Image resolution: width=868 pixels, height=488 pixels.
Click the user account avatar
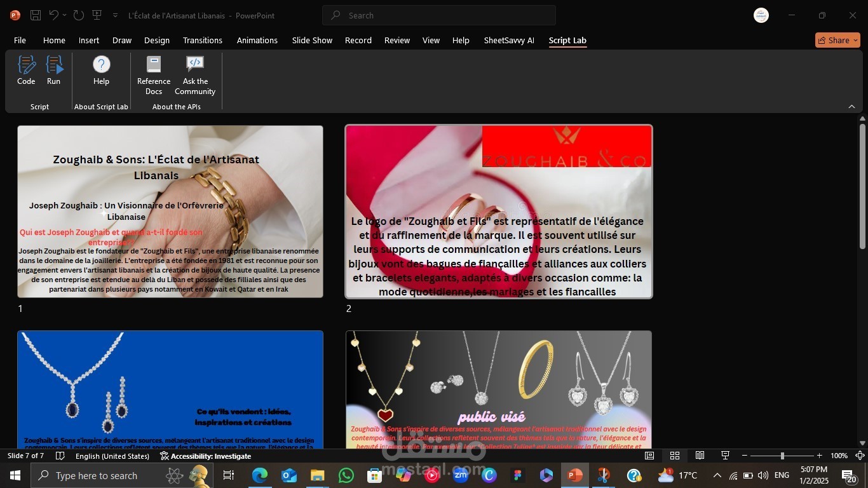click(761, 15)
